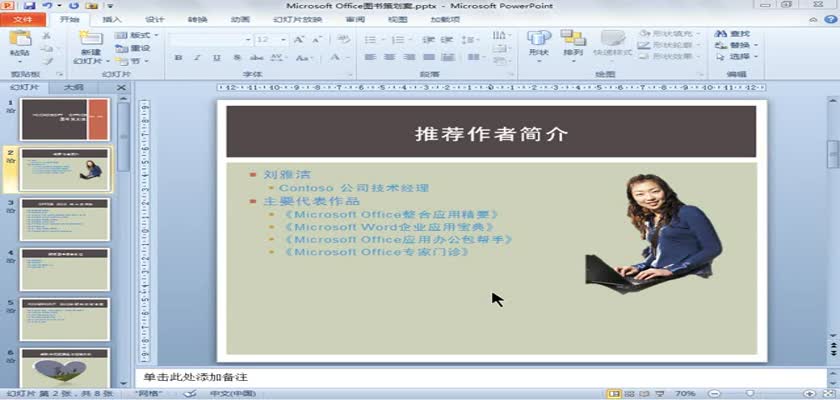Select slide 4 thumbnail
The width and height of the screenshot is (840, 400).
point(65,269)
